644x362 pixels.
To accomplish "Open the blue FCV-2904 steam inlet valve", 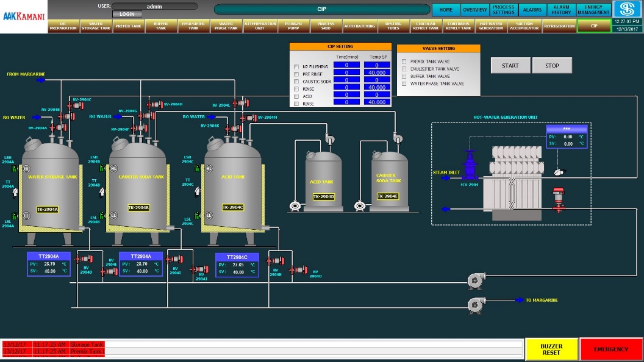I will (468, 166).
